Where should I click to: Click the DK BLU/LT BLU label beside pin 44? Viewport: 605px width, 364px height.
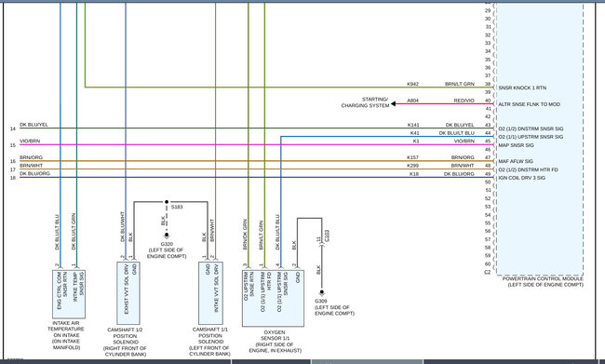coord(456,133)
